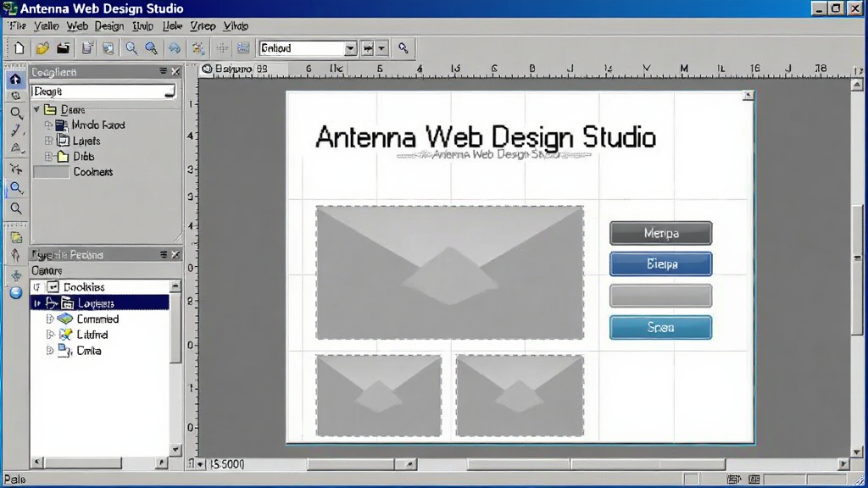Click the blue Eiepa button on the canvas
Image resolution: width=868 pixels, height=488 pixels.
[x=660, y=264]
